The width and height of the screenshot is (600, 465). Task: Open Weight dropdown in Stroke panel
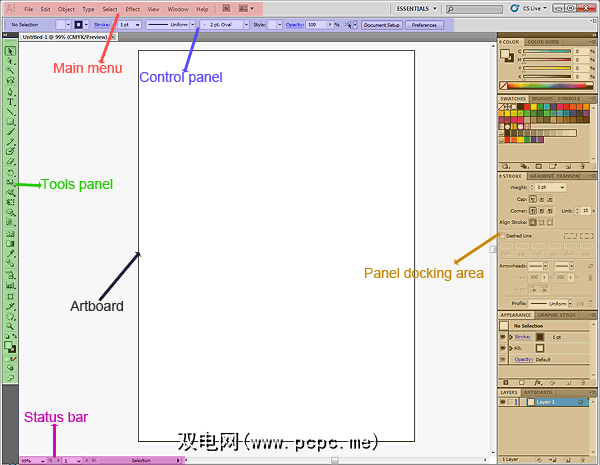coord(562,187)
